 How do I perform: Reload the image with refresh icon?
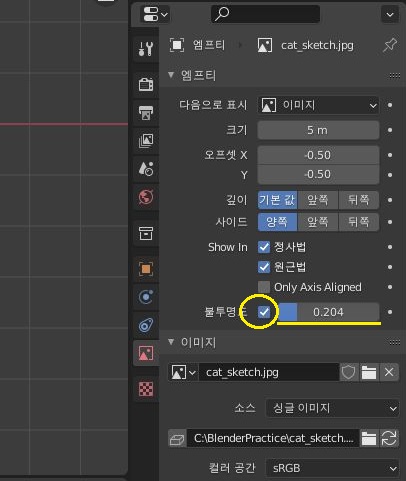(x=389, y=438)
